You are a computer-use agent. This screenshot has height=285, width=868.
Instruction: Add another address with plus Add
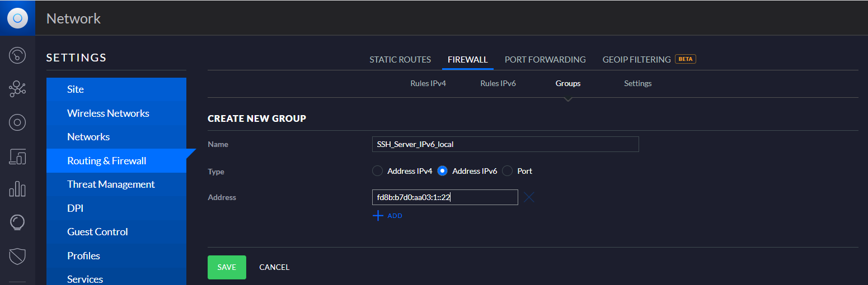(x=387, y=216)
